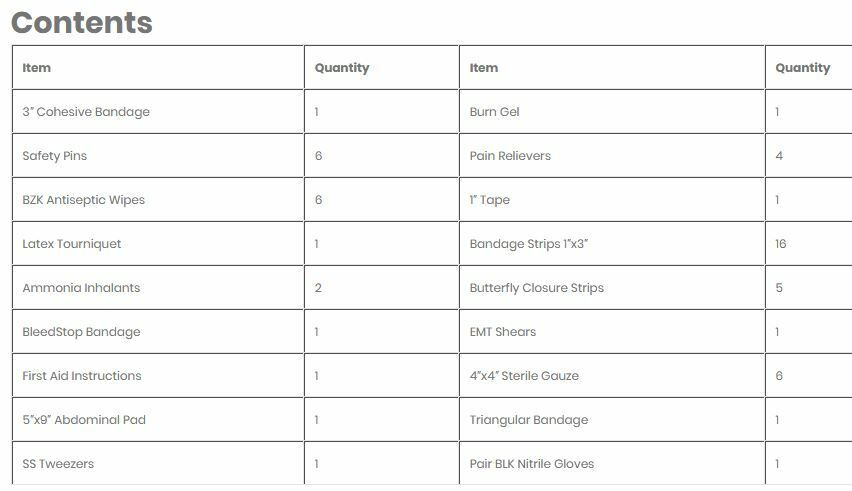Select First Aid Instructions entry
The height and width of the screenshot is (491, 852).
[x=82, y=376]
